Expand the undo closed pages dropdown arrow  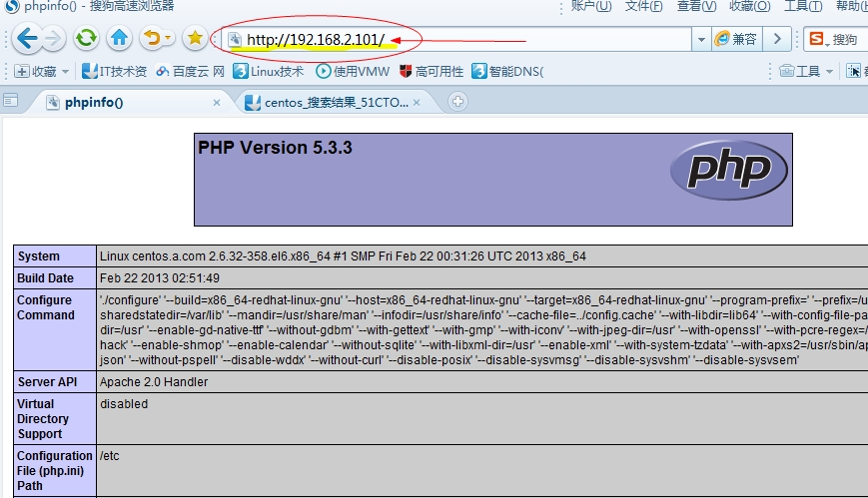[168, 38]
